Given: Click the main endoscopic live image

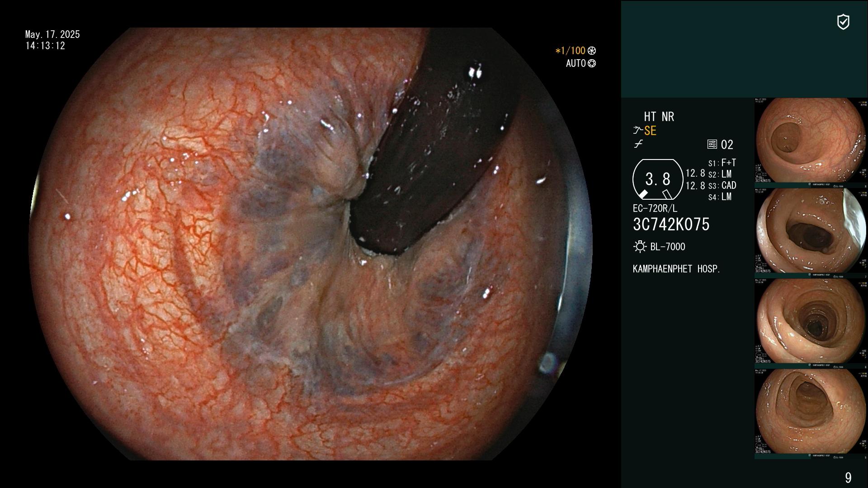Looking at the screenshot, I should (x=311, y=244).
